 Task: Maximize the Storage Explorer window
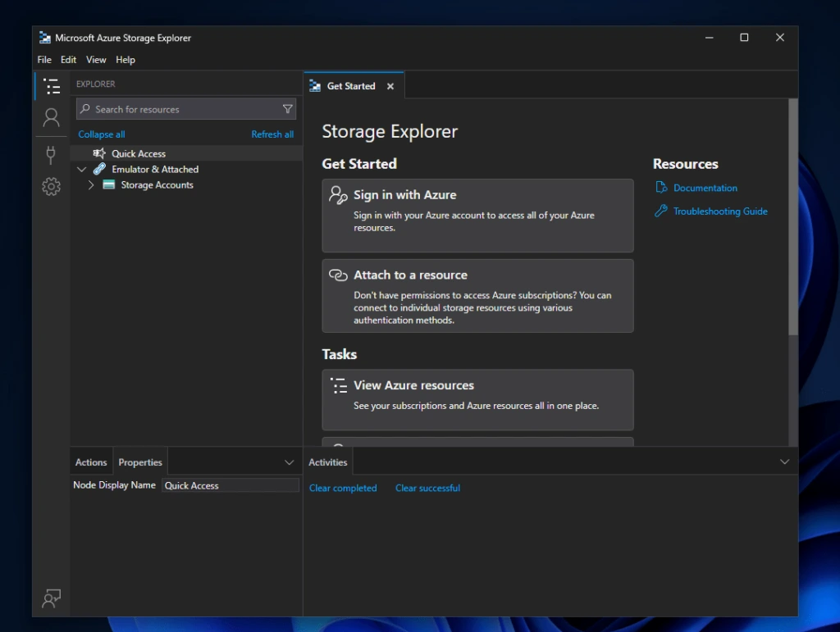pos(744,38)
